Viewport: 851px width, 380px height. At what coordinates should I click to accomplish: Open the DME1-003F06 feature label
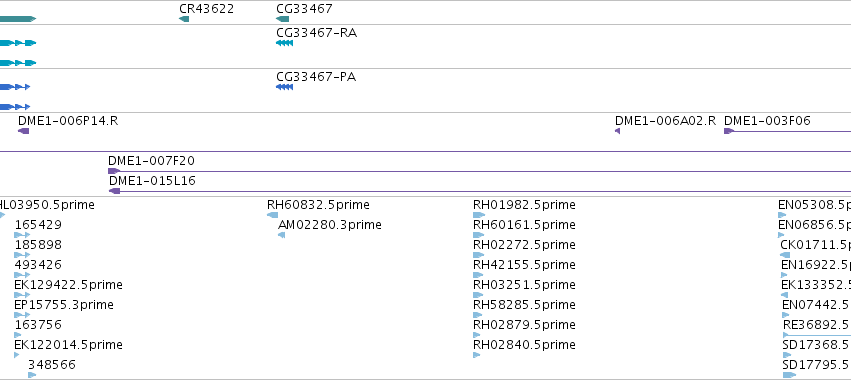point(767,121)
